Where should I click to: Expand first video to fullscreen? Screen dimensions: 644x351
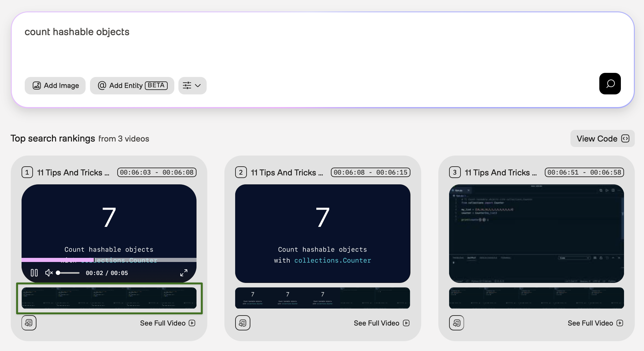[x=184, y=273]
